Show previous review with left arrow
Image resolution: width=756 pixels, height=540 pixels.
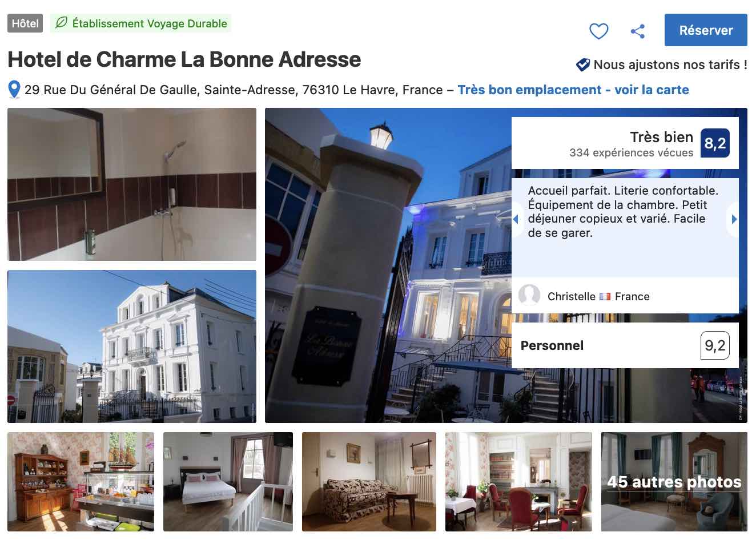(x=516, y=219)
